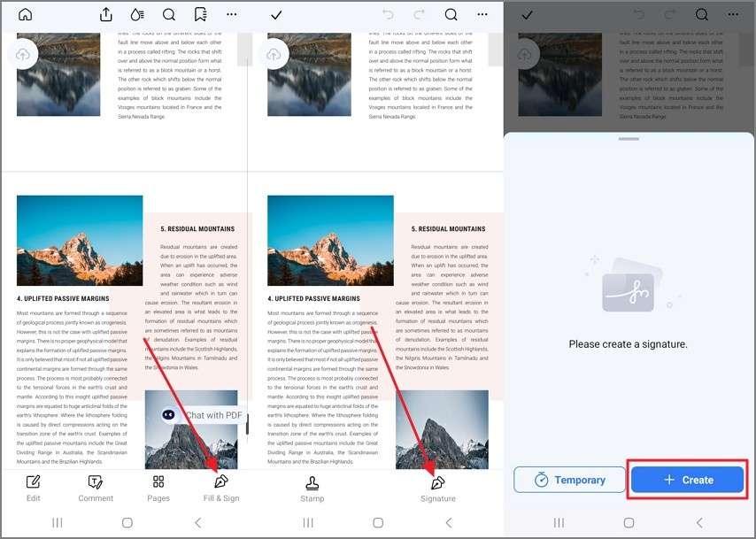The width and height of the screenshot is (756, 539).
Task: Tap Android back button in middle screen
Action: click(x=449, y=522)
